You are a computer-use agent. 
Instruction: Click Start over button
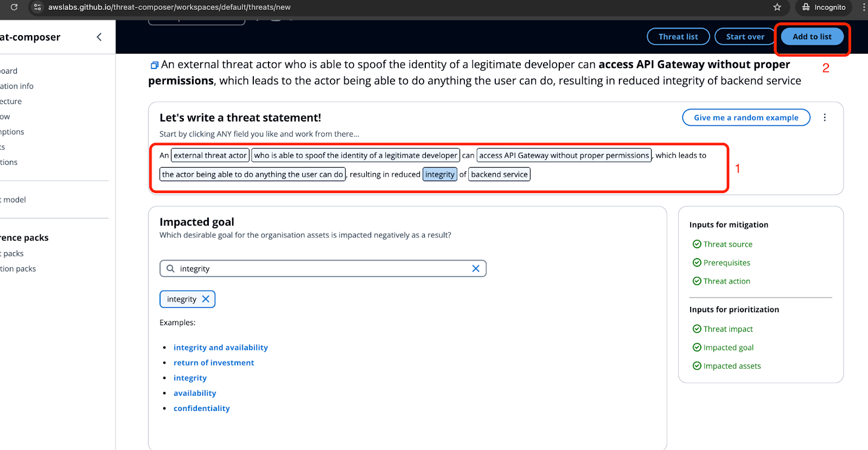(745, 37)
